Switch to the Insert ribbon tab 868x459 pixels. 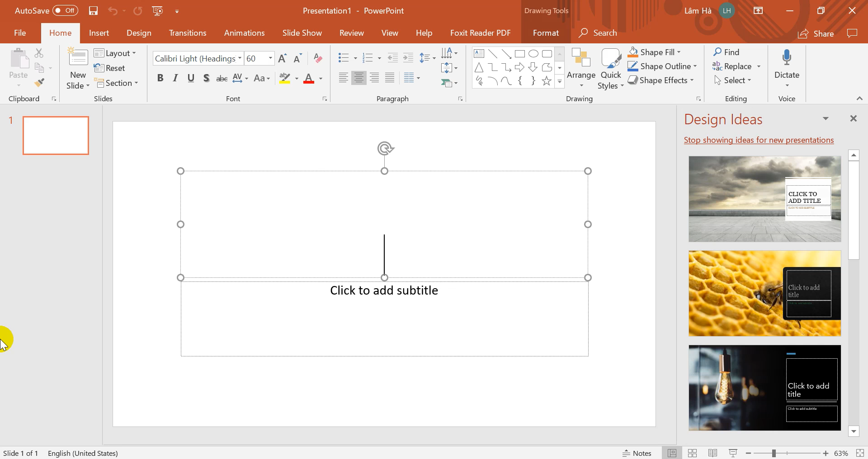pos(99,33)
